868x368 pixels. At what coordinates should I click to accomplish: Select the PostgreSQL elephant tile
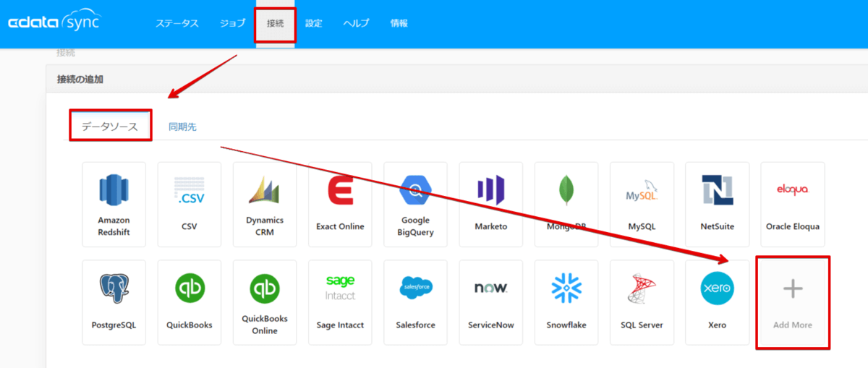click(x=114, y=302)
